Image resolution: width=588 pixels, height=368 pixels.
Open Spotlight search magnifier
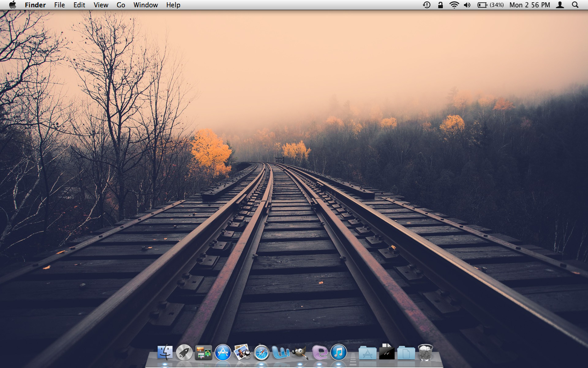575,5
